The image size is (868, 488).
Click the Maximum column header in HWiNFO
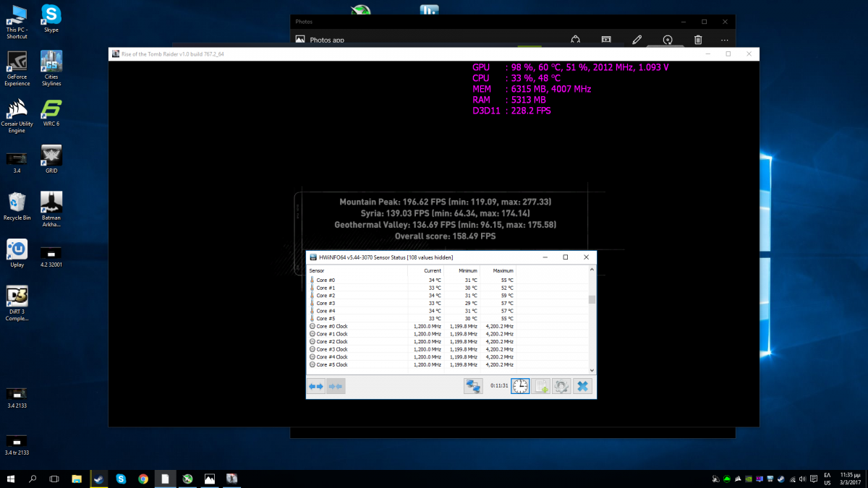tap(498, 270)
